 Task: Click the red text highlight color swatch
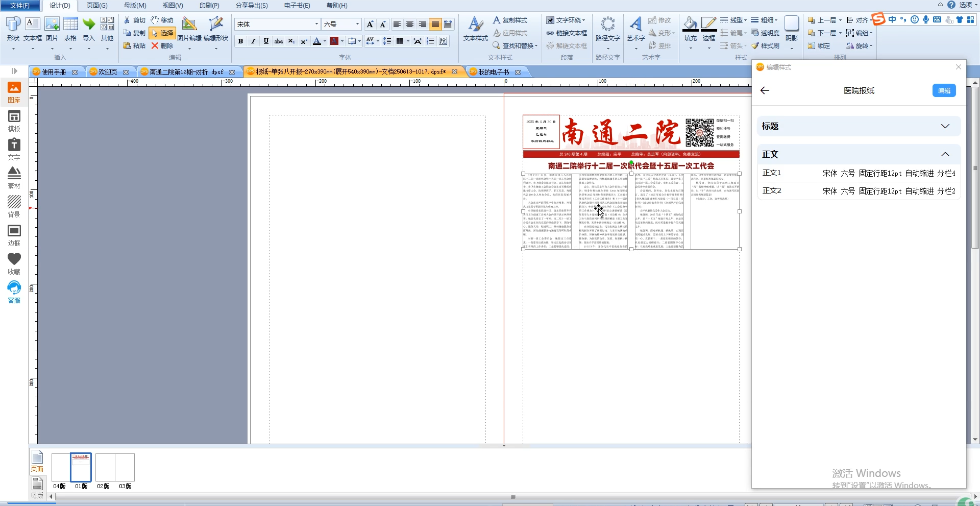click(334, 41)
